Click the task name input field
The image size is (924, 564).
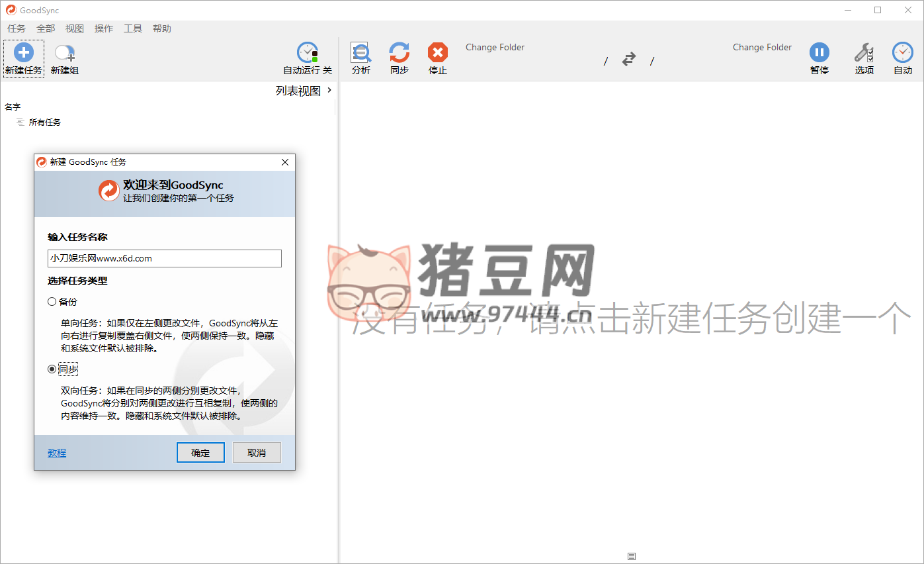(165, 259)
